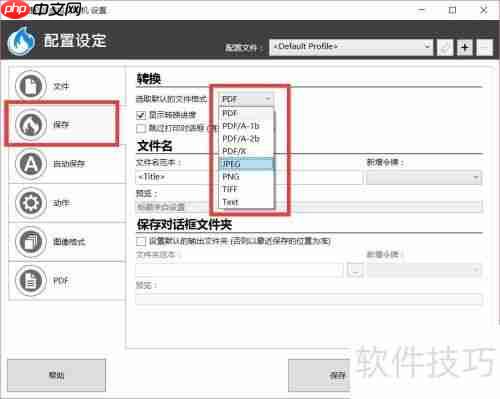The height and width of the screenshot is (399, 500).
Task: Open the file name 新增令牌 token dropdown
Action: (x=424, y=178)
